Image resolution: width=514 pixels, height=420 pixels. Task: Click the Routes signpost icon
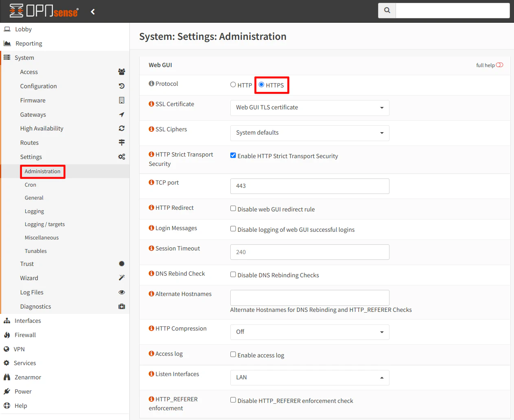[122, 143]
